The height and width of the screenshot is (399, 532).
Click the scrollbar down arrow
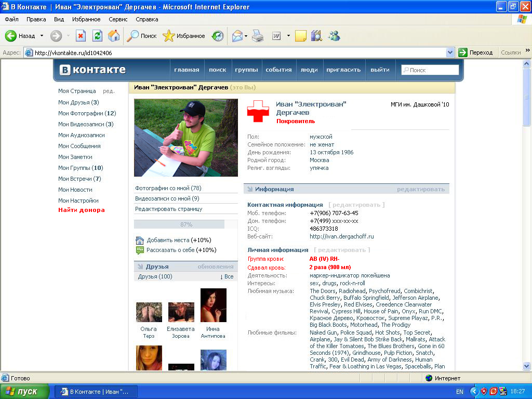(x=527, y=366)
